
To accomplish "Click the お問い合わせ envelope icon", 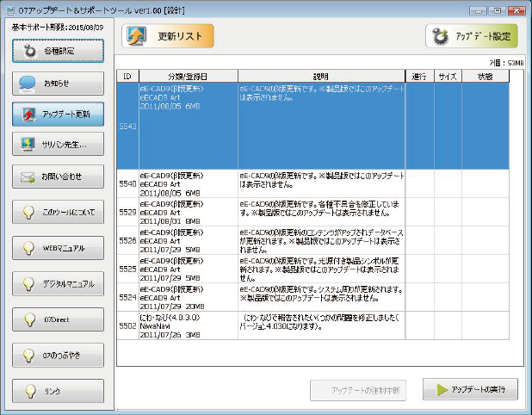I will pyautogui.click(x=28, y=177).
